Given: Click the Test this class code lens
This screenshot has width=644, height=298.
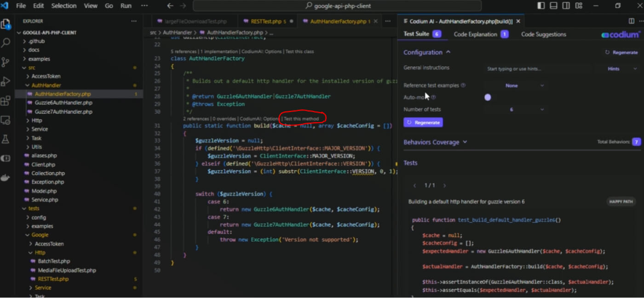Looking at the screenshot, I should [x=299, y=52].
